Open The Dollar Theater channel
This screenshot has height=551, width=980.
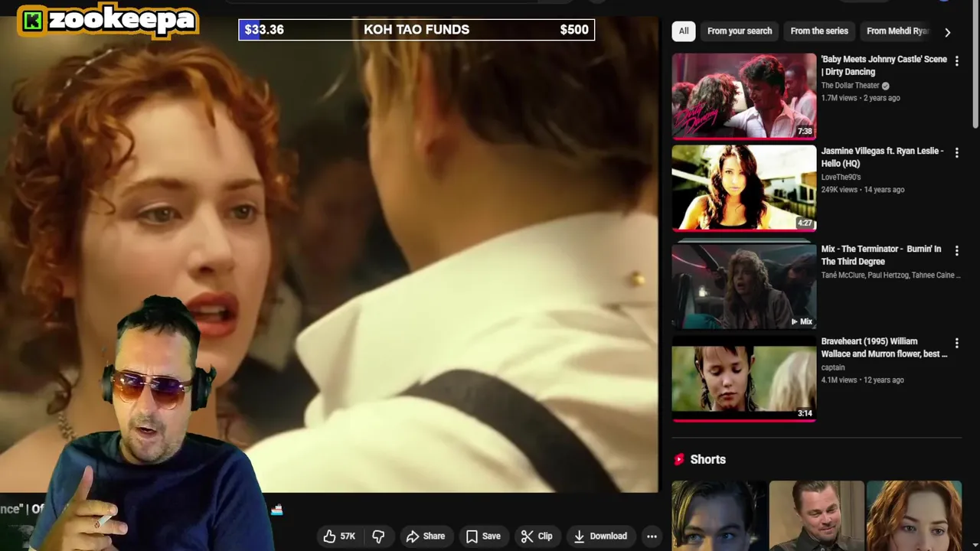click(850, 86)
